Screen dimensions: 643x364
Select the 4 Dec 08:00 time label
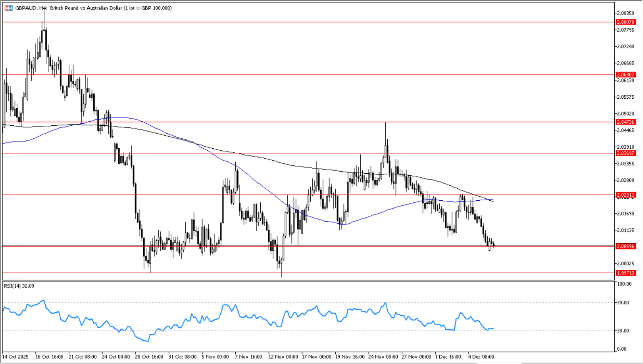[x=481, y=357]
